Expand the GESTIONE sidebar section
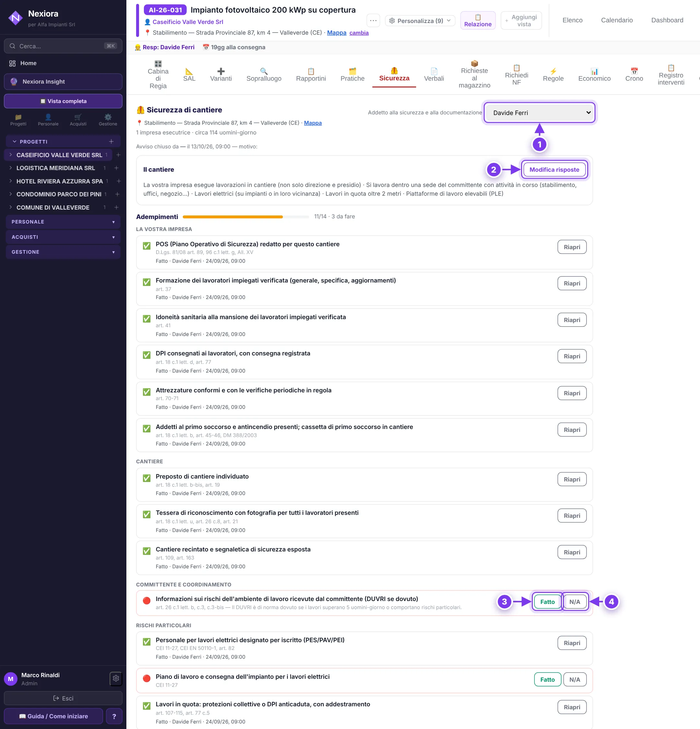700x729 pixels. 63,252
